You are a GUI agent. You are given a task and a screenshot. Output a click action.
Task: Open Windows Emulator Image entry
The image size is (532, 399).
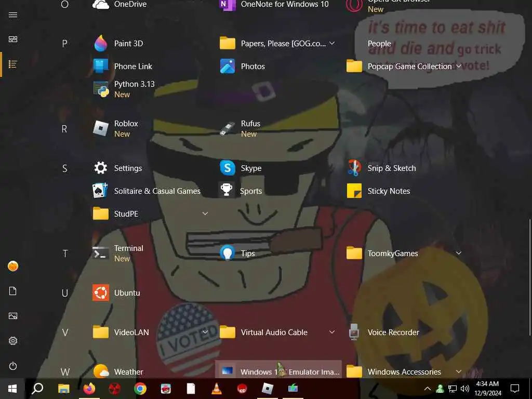278,370
